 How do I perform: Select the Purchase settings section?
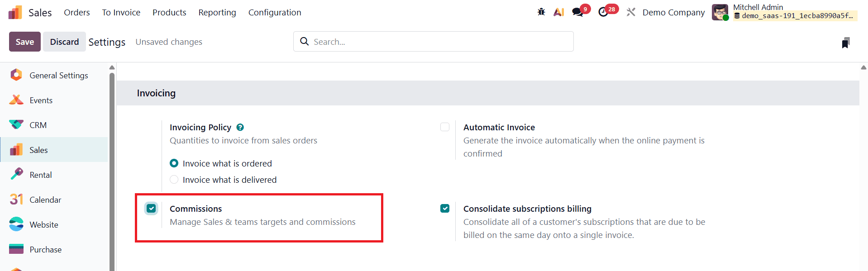45,249
